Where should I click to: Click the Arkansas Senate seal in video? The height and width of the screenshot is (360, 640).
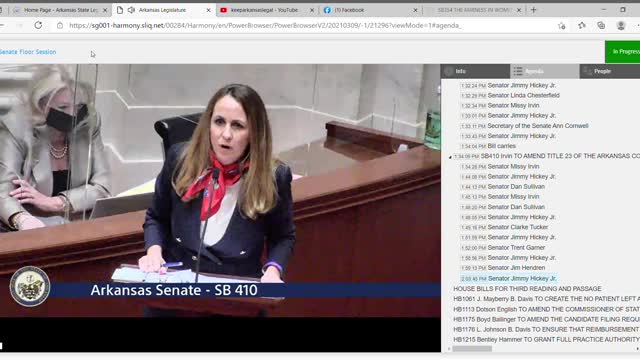[x=30, y=287]
